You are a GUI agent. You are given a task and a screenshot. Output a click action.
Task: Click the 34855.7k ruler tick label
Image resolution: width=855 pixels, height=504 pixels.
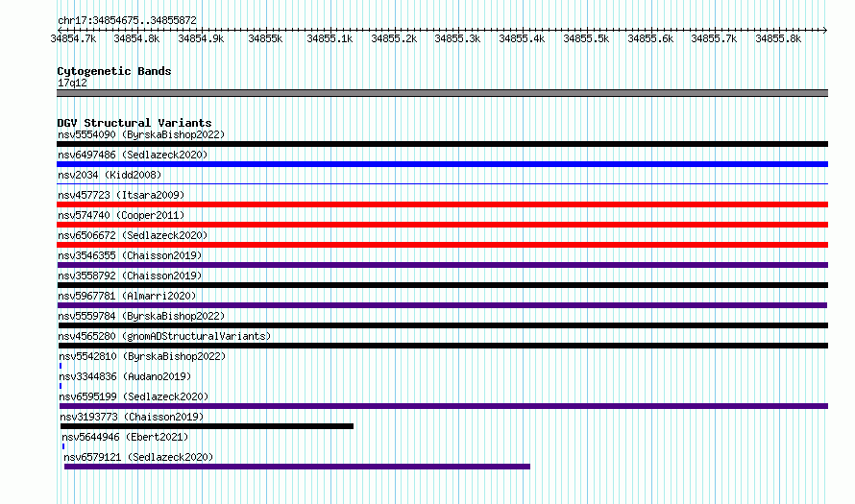tap(714, 38)
